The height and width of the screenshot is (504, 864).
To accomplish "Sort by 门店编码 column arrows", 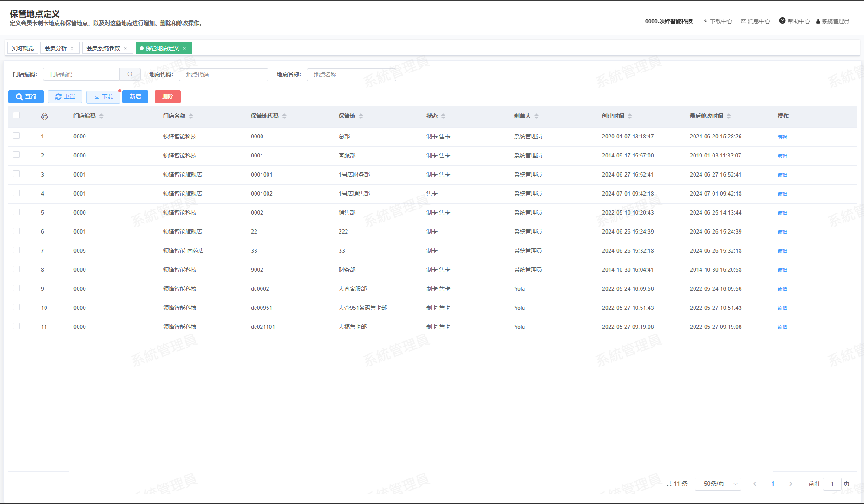I will 101,116.
